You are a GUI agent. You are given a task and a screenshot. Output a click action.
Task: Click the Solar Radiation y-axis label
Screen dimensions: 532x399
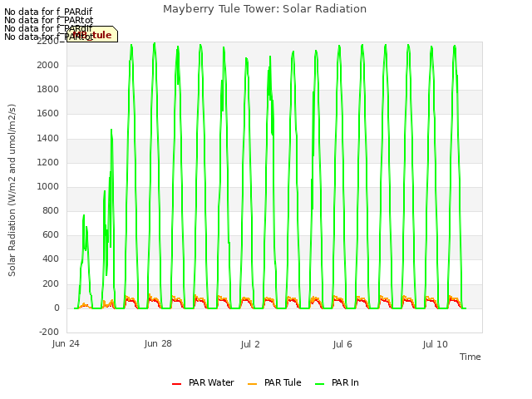coord(12,190)
